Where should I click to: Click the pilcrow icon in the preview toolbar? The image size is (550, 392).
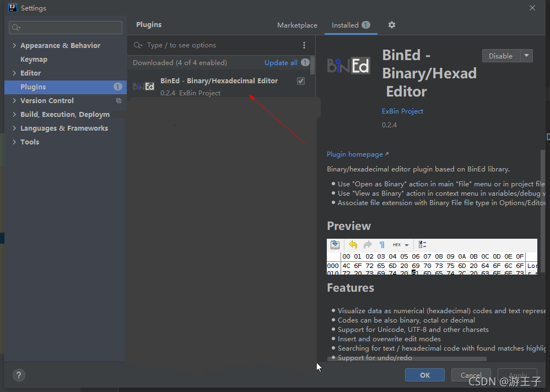click(x=382, y=245)
